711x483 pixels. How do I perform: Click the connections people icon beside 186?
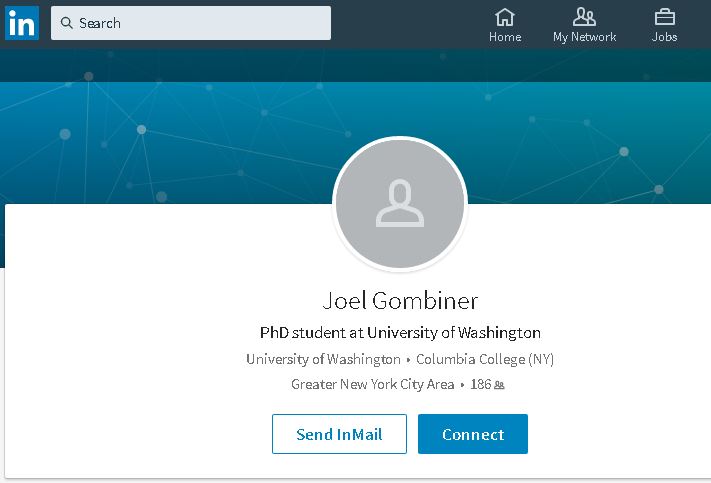click(x=499, y=385)
